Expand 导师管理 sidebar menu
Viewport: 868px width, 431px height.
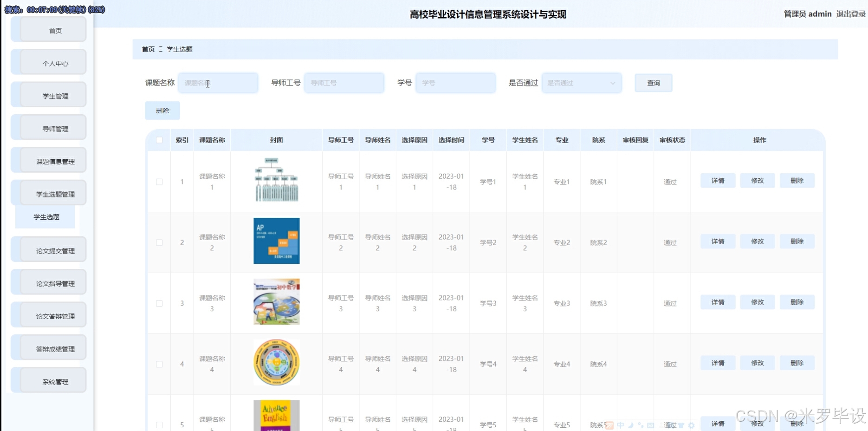[49, 128]
